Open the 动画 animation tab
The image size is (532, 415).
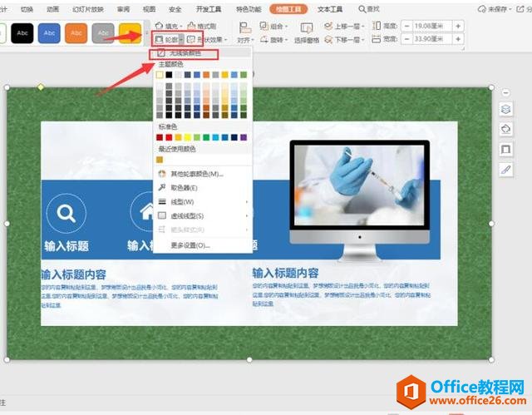tap(52, 9)
